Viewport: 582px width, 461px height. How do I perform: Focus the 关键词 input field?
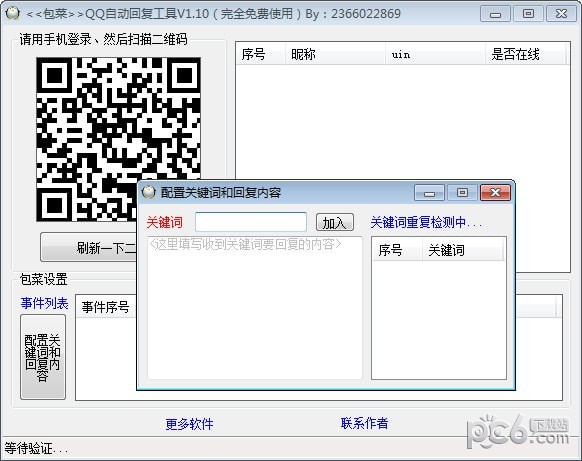tap(251, 222)
